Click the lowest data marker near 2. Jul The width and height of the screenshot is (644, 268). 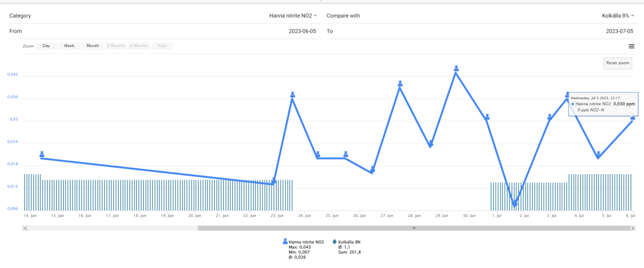(x=515, y=203)
